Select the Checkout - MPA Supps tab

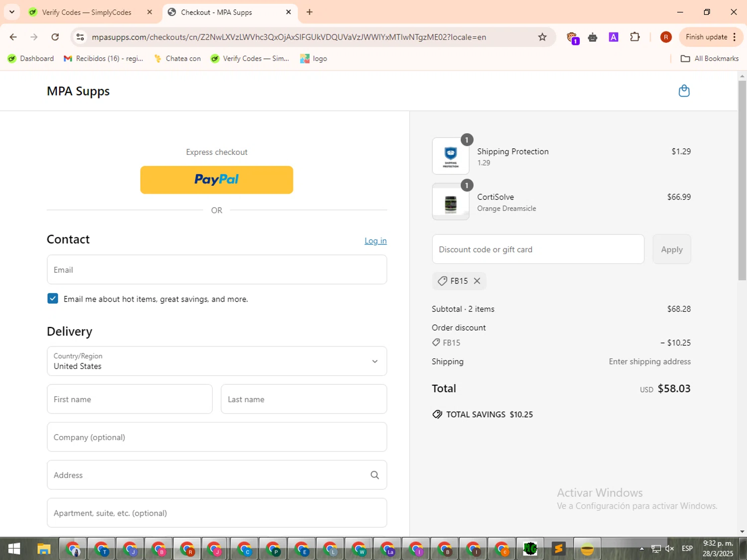[x=230, y=12]
